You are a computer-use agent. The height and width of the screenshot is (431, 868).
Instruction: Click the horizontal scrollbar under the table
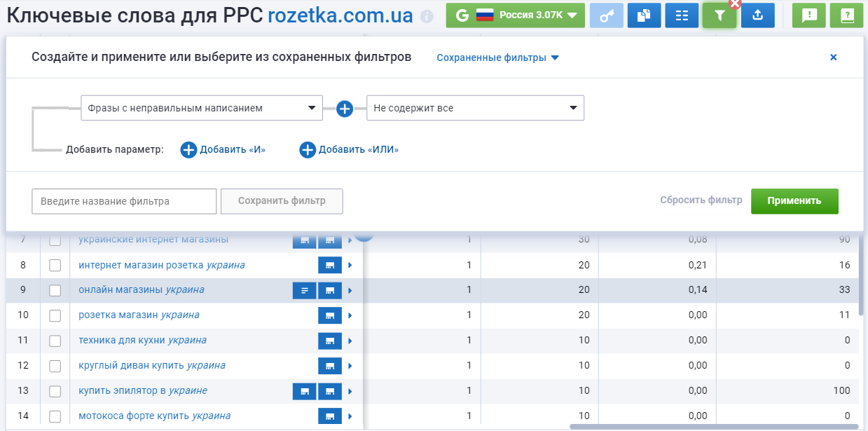tap(714, 425)
